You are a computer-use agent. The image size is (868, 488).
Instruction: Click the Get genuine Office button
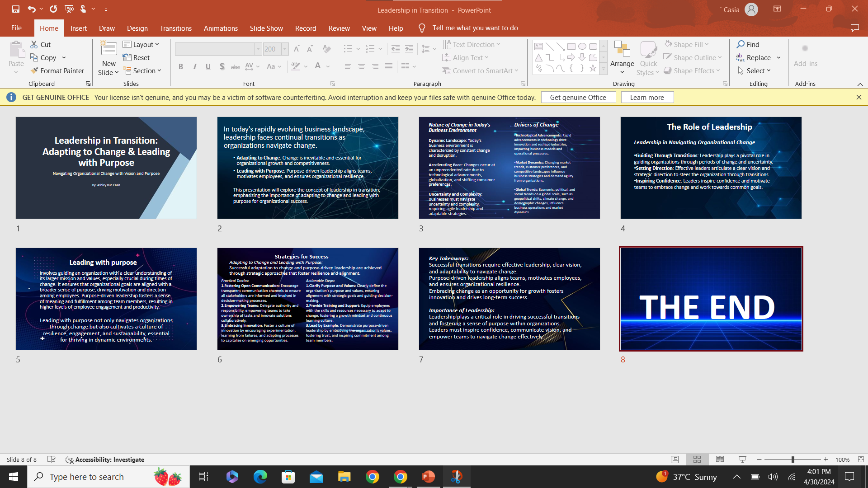point(578,97)
